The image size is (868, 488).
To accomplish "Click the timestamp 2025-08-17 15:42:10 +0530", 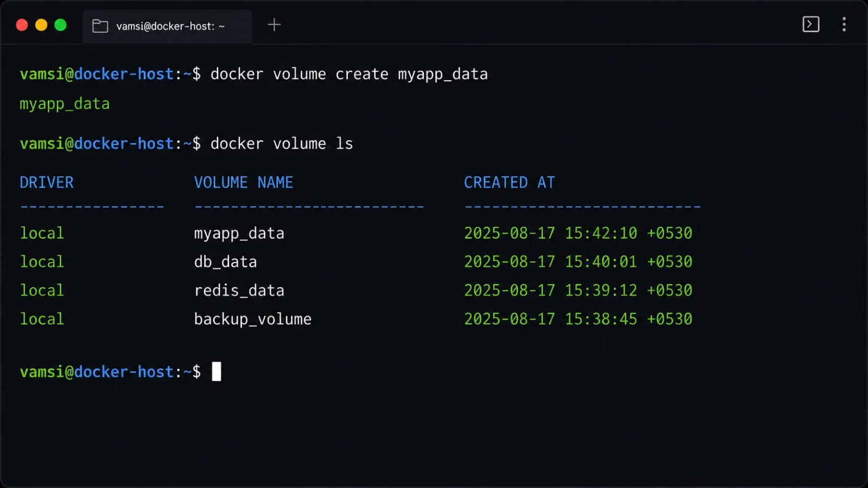I will [x=578, y=233].
